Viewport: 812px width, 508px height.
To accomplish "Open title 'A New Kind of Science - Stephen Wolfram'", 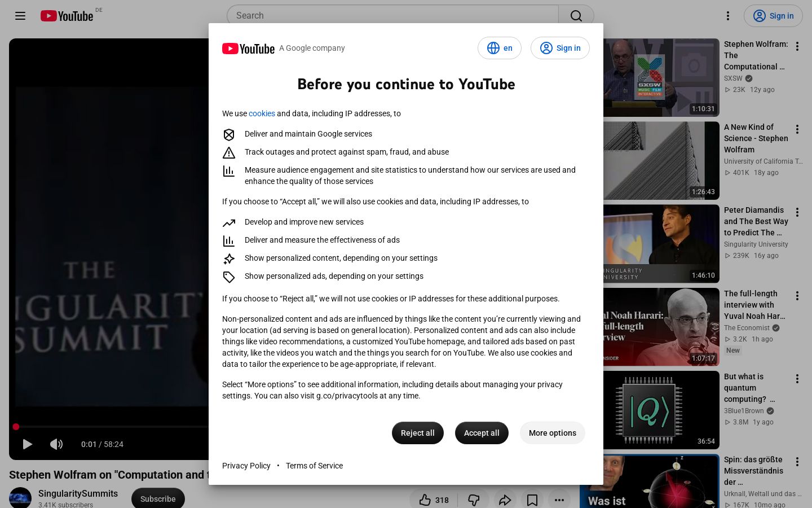I will click(756, 138).
